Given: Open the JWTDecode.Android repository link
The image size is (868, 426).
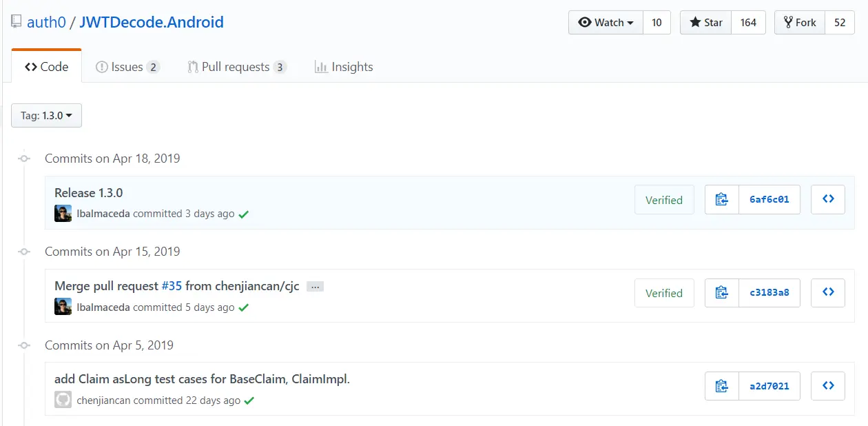Looking at the screenshot, I should [152, 22].
